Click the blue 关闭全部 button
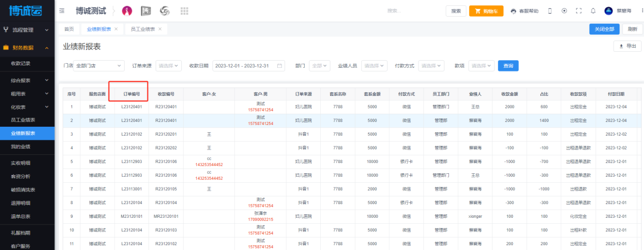This screenshot has width=644, height=250. [x=604, y=29]
